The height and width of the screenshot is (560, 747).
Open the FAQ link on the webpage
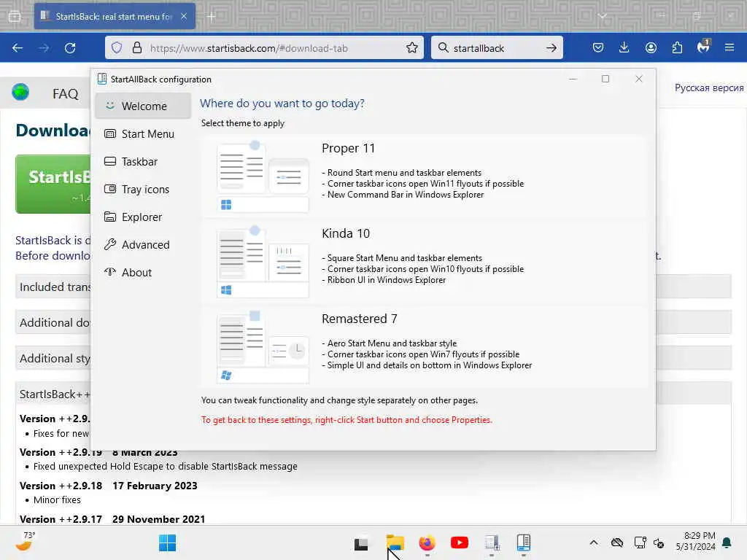click(x=65, y=94)
